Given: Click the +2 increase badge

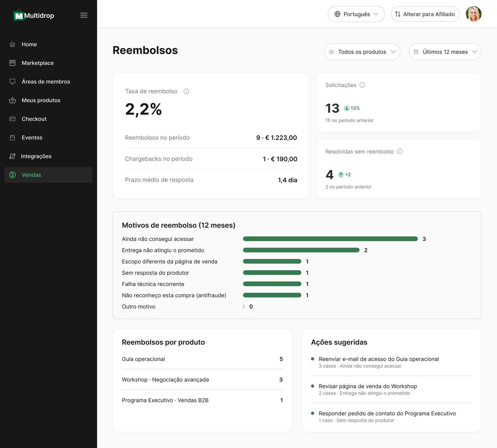Looking at the screenshot, I should pos(344,175).
